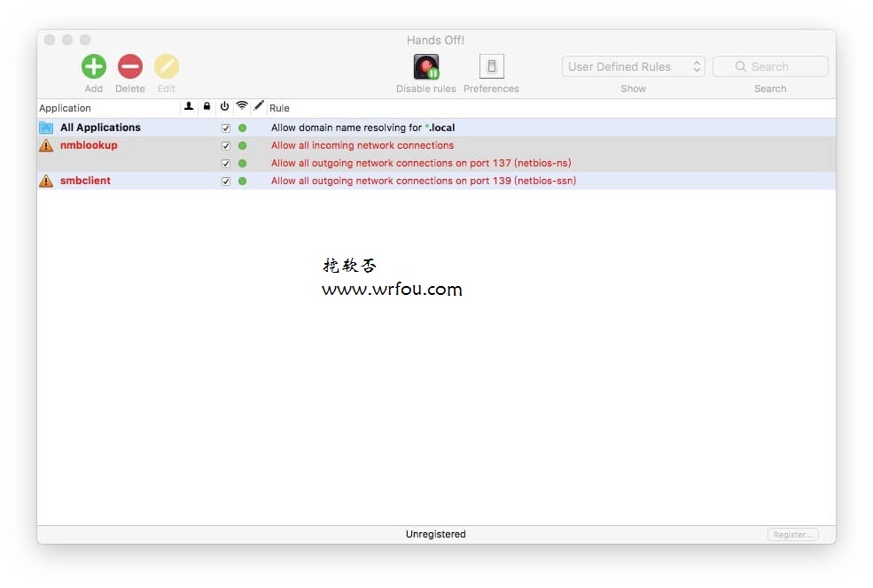Click the green Add rule icon
Screen dimensions: 873x588
(x=94, y=66)
